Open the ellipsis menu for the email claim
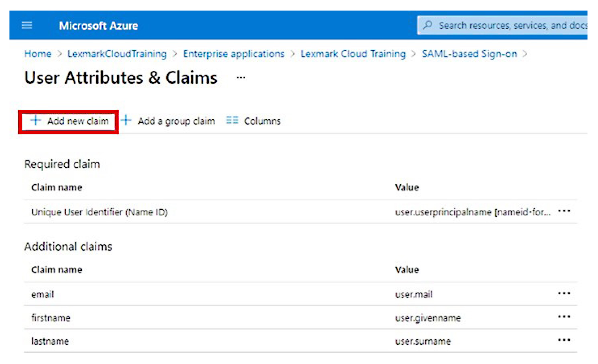The image size is (598, 364). coord(564,293)
